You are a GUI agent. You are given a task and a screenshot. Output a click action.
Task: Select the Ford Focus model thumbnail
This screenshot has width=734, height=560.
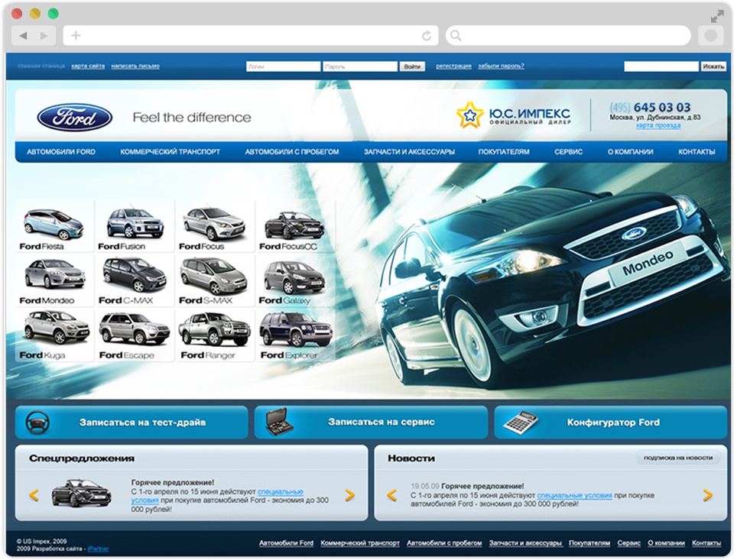tap(216, 226)
